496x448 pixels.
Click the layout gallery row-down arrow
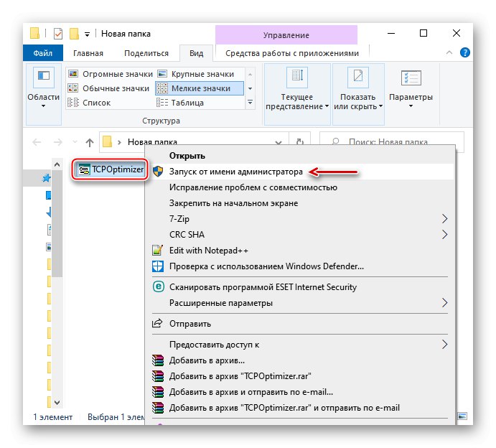click(250, 88)
